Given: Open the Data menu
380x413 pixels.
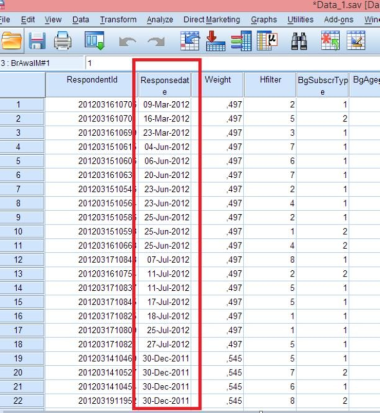Looking at the screenshot, I should [x=81, y=20].
